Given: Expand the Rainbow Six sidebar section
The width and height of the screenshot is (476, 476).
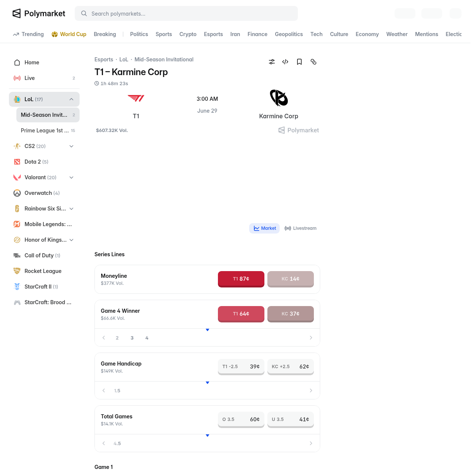Looking at the screenshot, I should (71, 209).
